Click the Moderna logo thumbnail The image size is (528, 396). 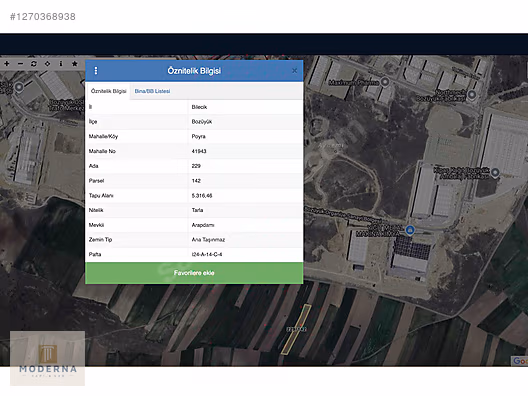(47, 358)
